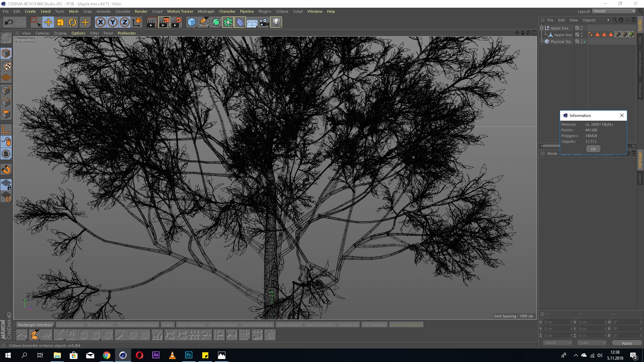Switch to the Content Browser side tab
The image size is (644, 362).
click(x=640, y=63)
